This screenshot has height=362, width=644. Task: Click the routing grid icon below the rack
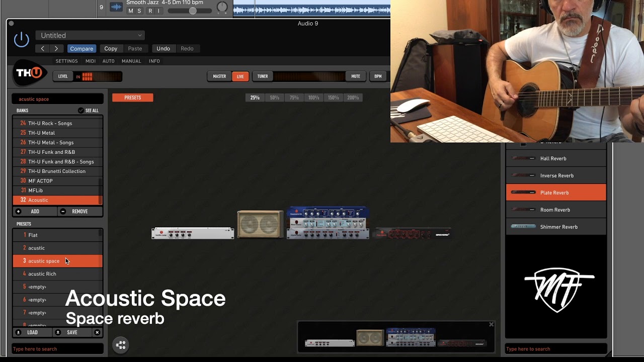pyautogui.click(x=121, y=345)
